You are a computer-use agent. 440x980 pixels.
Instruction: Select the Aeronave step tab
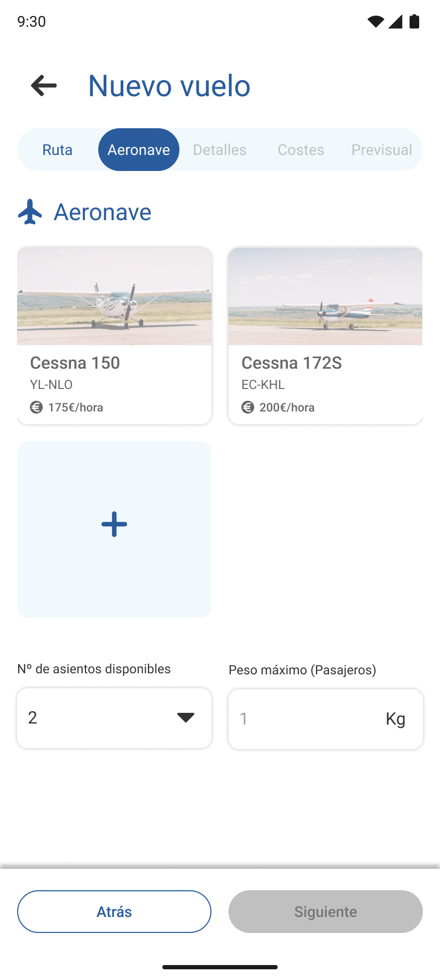[x=139, y=150]
